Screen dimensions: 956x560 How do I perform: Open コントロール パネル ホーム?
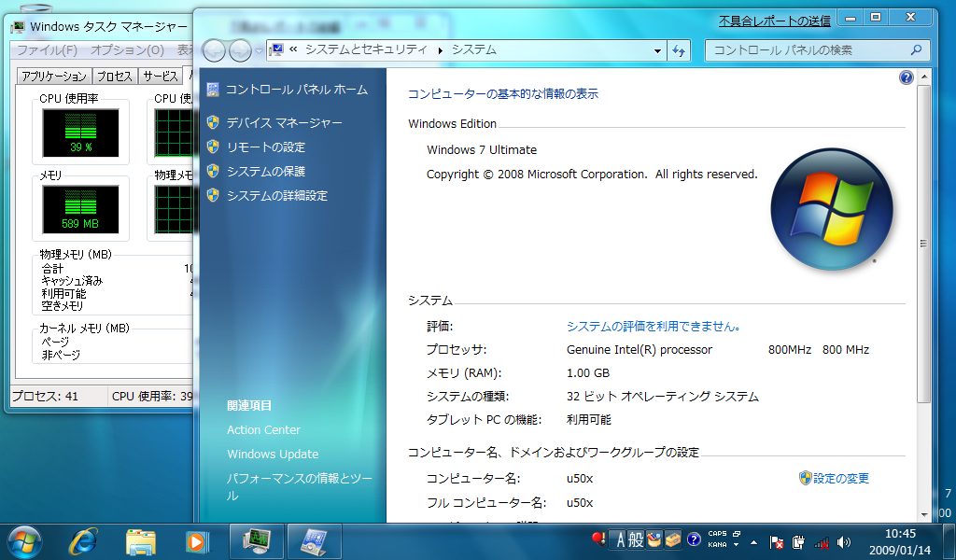[297, 90]
